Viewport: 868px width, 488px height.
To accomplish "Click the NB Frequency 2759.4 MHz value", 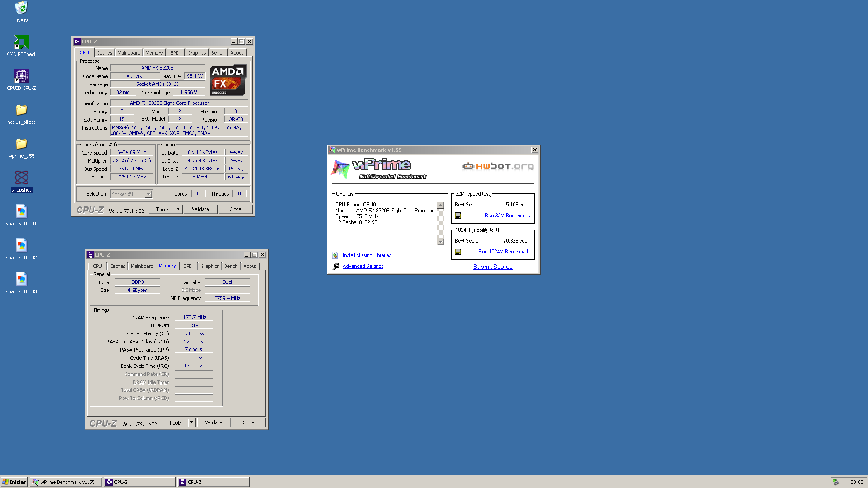I will [x=227, y=298].
